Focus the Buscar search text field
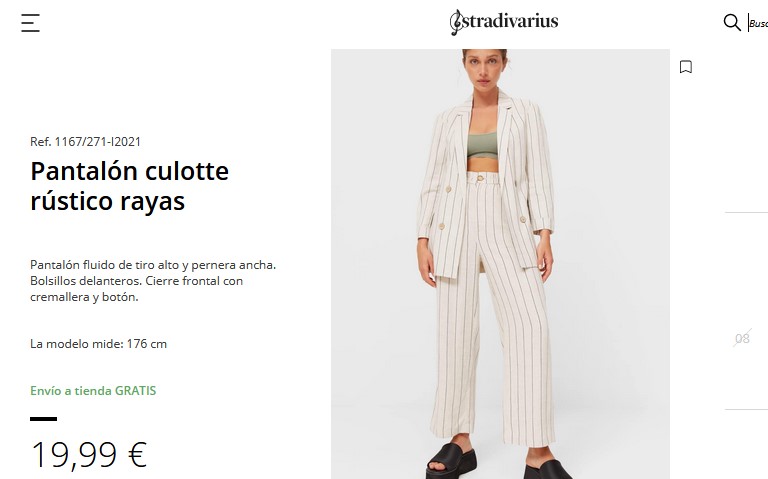768x479 pixels. point(758,23)
